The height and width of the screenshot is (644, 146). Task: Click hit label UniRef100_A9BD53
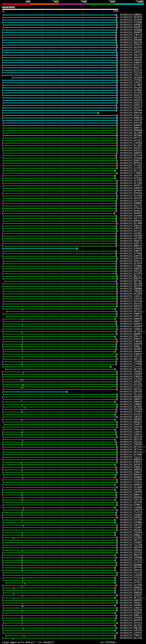click(x=131, y=269)
